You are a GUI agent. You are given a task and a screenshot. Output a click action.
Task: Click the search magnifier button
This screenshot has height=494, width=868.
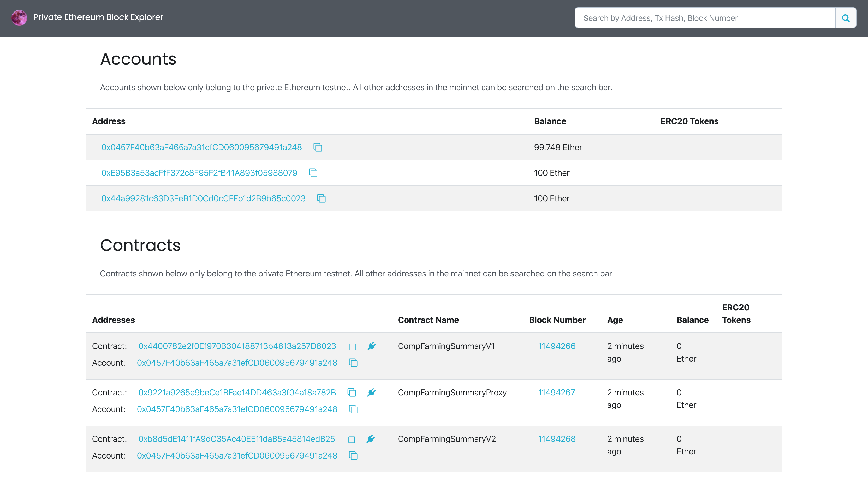pyautogui.click(x=845, y=18)
